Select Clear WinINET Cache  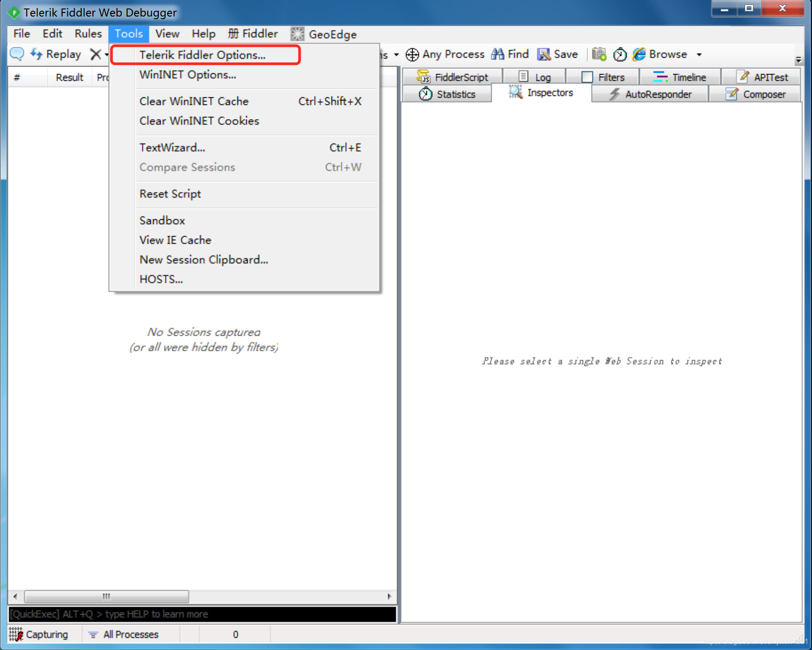(244, 101)
